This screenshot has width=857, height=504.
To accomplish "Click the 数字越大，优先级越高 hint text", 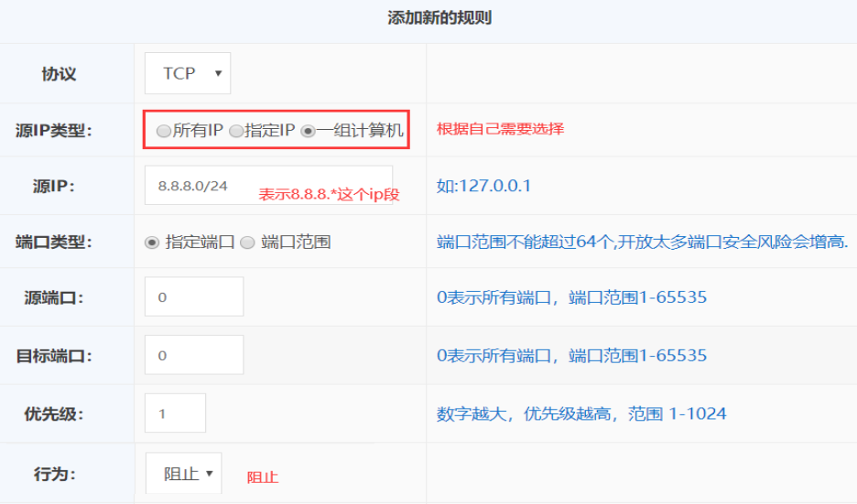I will pos(581,413).
